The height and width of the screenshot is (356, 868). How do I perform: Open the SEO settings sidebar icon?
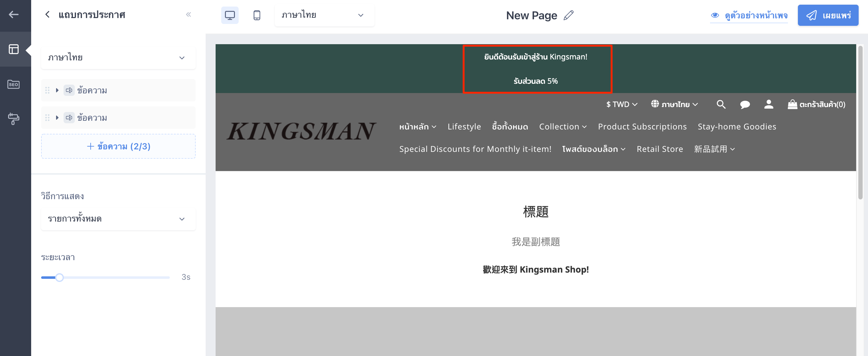(13, 84)
